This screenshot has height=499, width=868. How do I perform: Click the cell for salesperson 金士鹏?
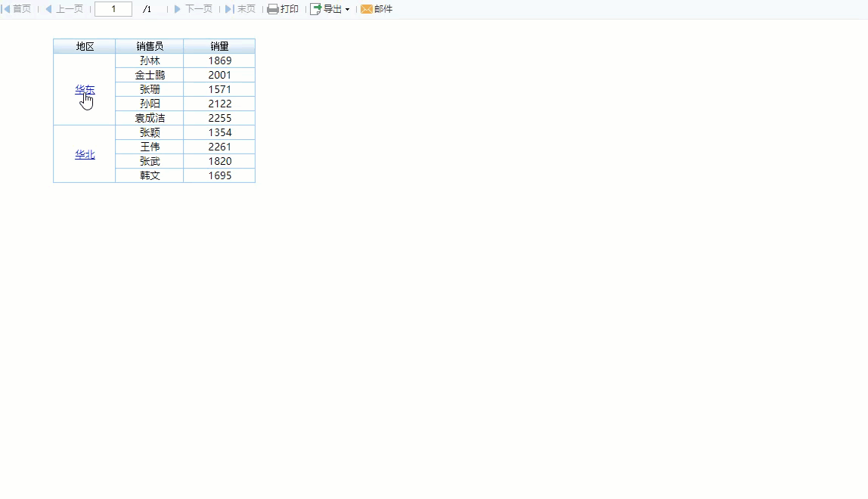pyautogui.click(x=150, y=75)
